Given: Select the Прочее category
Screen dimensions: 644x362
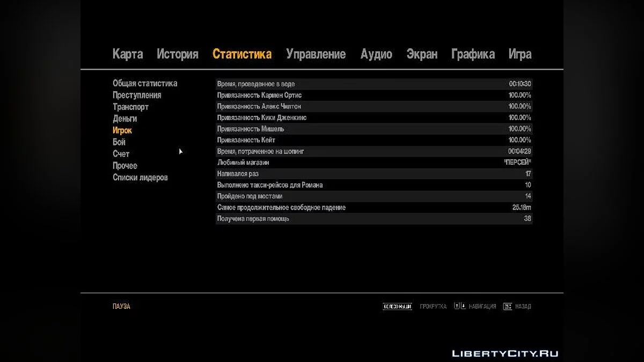Looking at the screenshot, I should click(125, 165).
